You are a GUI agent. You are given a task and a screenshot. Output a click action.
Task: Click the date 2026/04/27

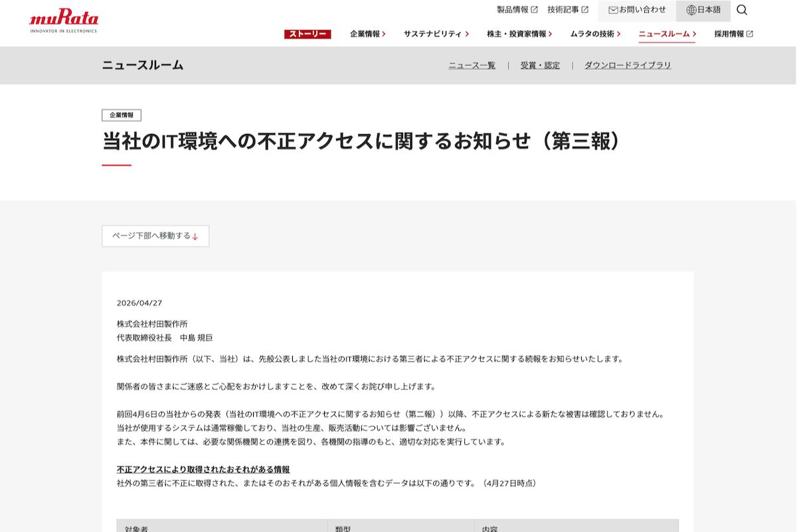(139, 303)
